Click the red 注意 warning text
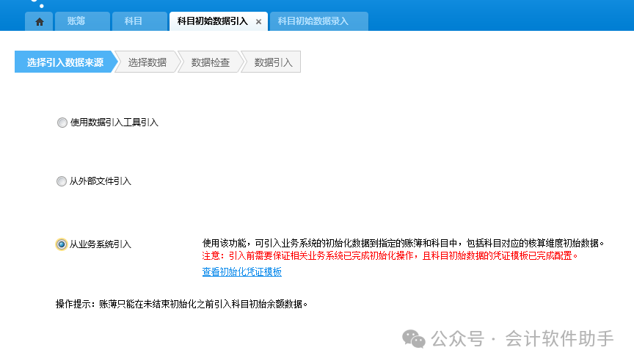The height and width of the screenshot is (364, 634). (390, 256)
